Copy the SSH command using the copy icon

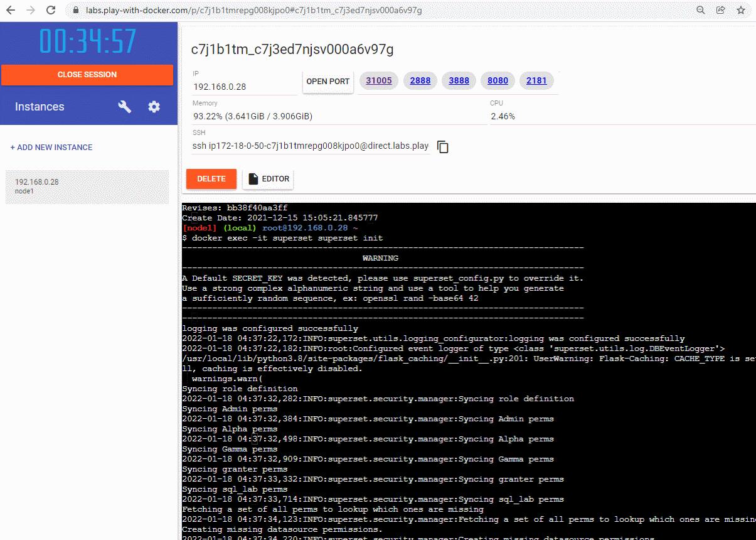[442, 146]
